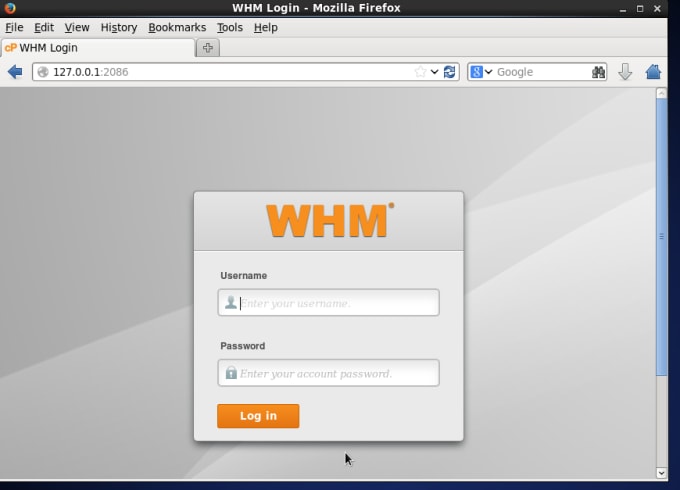Click the vertical scrollbar thumb
680x490 pixels.
(x=661, y=237)
